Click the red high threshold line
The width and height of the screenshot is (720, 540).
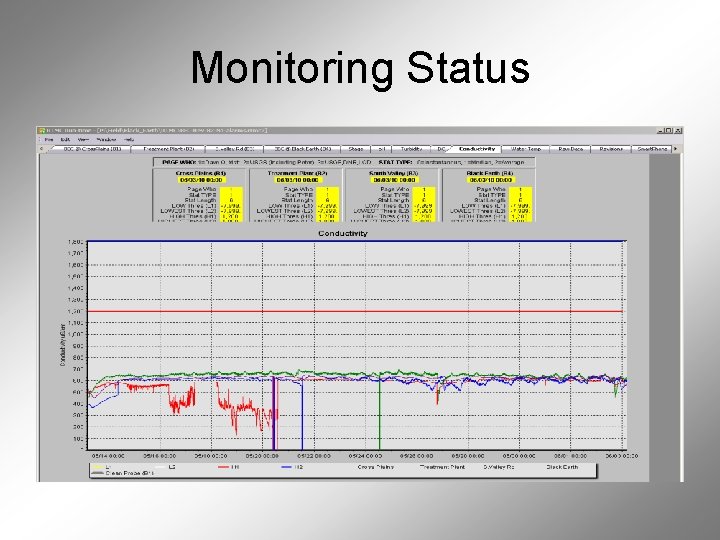[x=356, y=311]
